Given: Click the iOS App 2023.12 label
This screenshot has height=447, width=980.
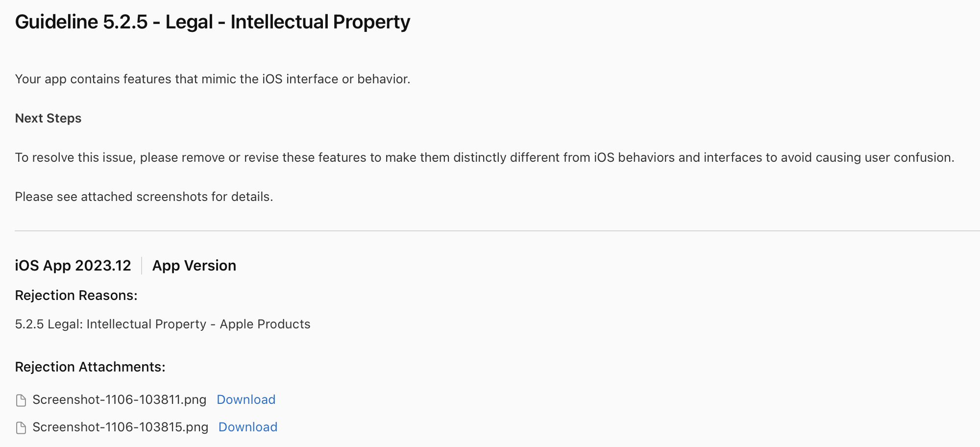Looking at the screenshot, I should click(x=73, y=266).
